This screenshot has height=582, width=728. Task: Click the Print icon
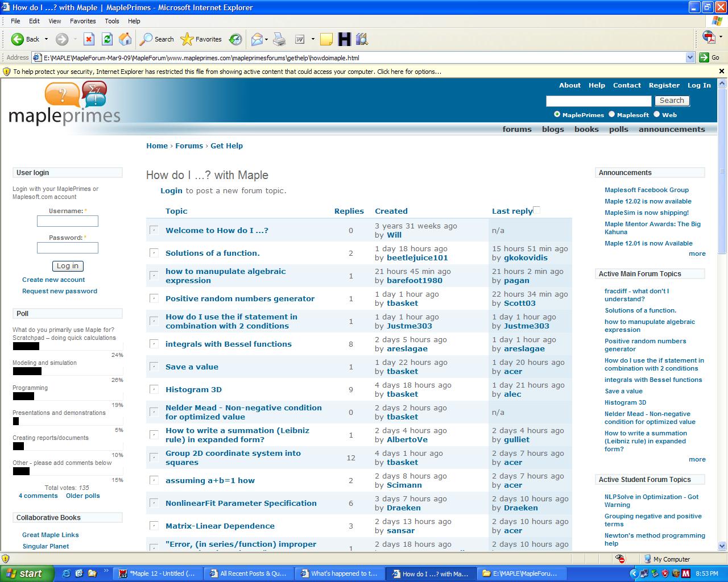tap(279, 39)
